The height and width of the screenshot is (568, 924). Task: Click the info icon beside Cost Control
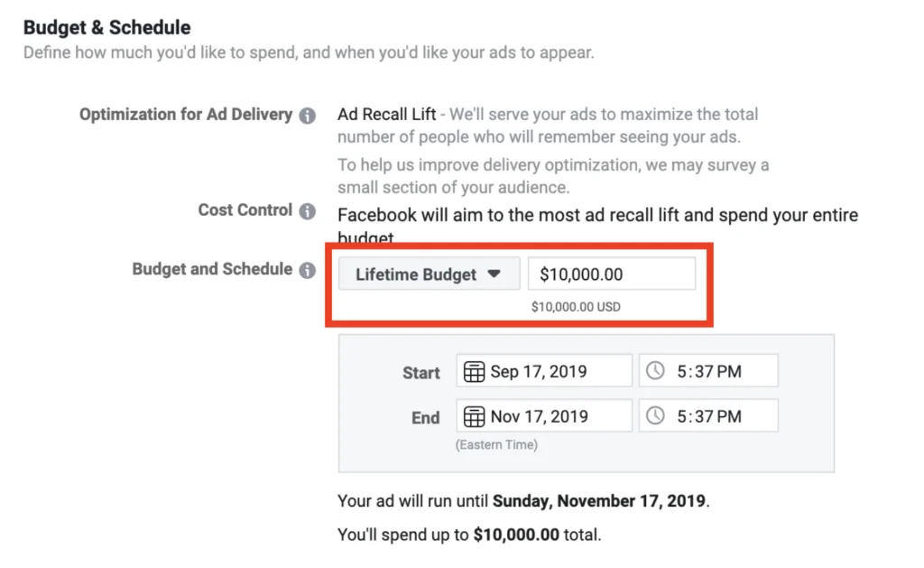coord(309,210)
